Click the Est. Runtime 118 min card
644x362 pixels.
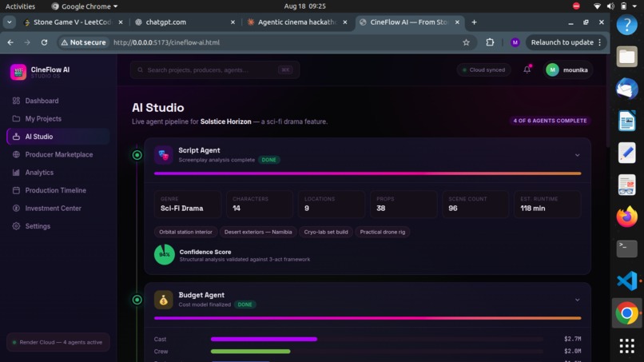click(x=547, y=205)
